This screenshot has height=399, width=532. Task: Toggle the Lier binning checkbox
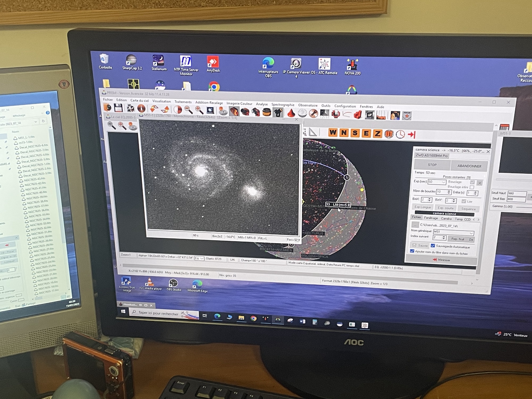click(x=464, y=201)
